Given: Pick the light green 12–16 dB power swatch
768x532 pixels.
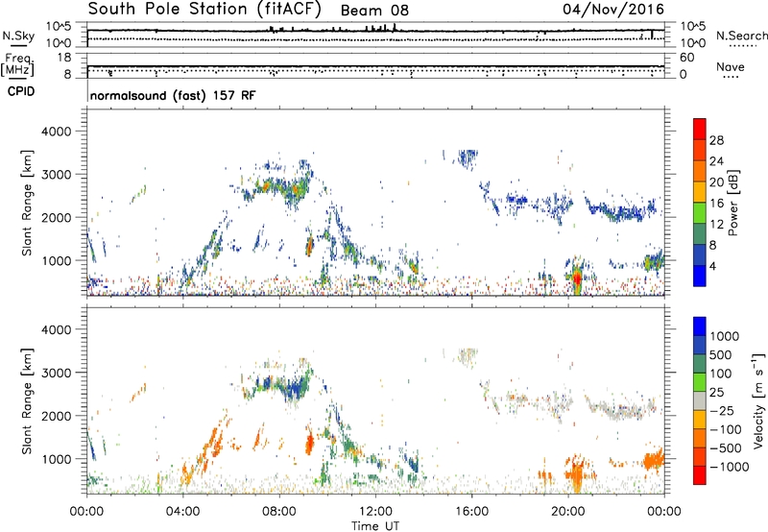Looking at the screenshot, I should coord(700,213).
